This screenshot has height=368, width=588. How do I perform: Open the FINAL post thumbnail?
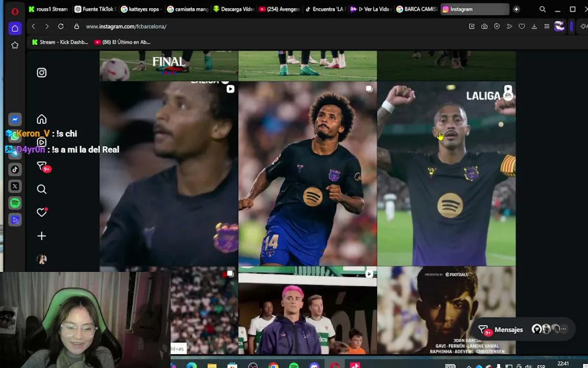point(169,66)
